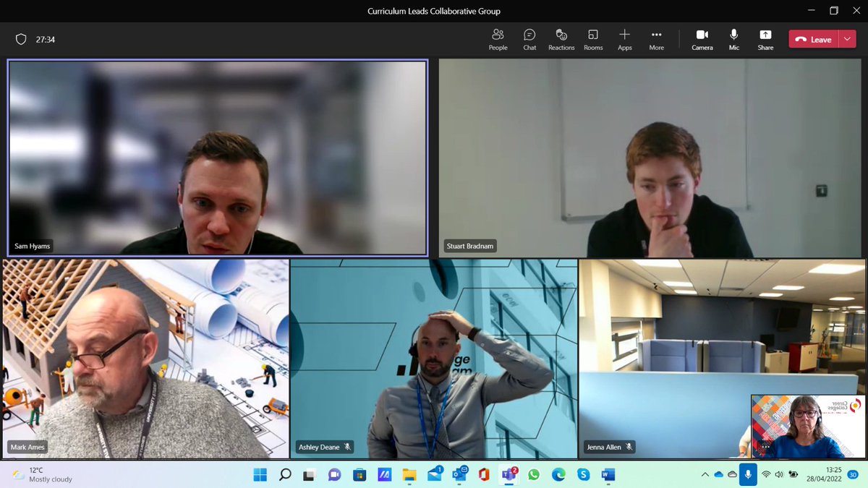868x488 pixels.
Task: Select Mark Ames video tile
Action: tap(145, 359)
